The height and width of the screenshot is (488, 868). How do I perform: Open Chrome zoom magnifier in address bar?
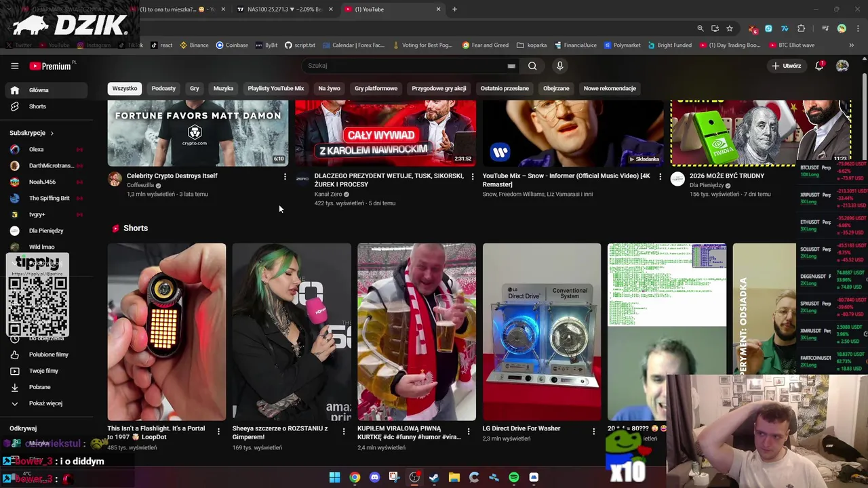(x=701, y=28)
